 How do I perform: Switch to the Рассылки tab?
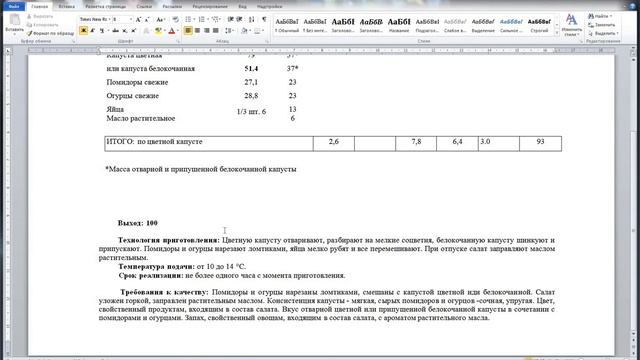coord(172,7)
